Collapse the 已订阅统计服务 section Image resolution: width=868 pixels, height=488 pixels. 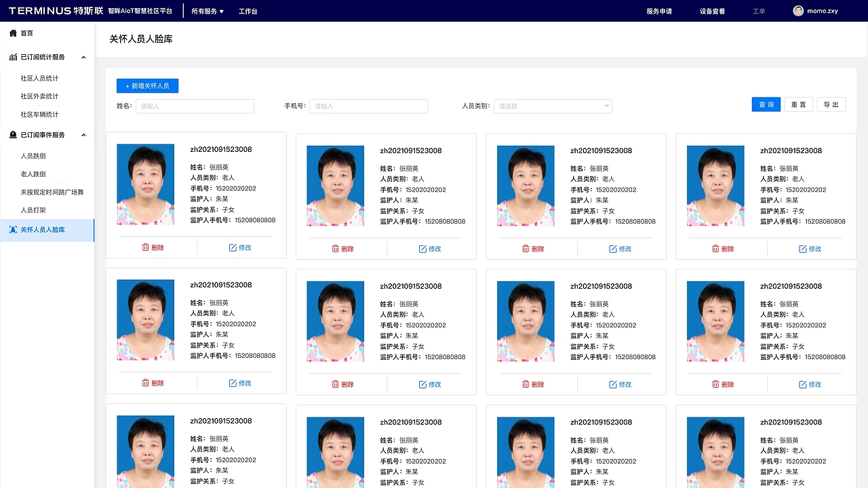83,57
